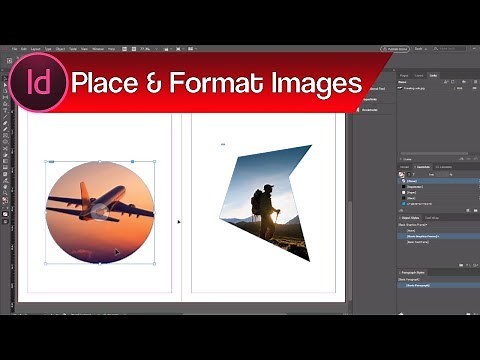This screenshot has width=480, height=360.
Task: Open the View Options dropdown
Action: [x=167, y=49]
